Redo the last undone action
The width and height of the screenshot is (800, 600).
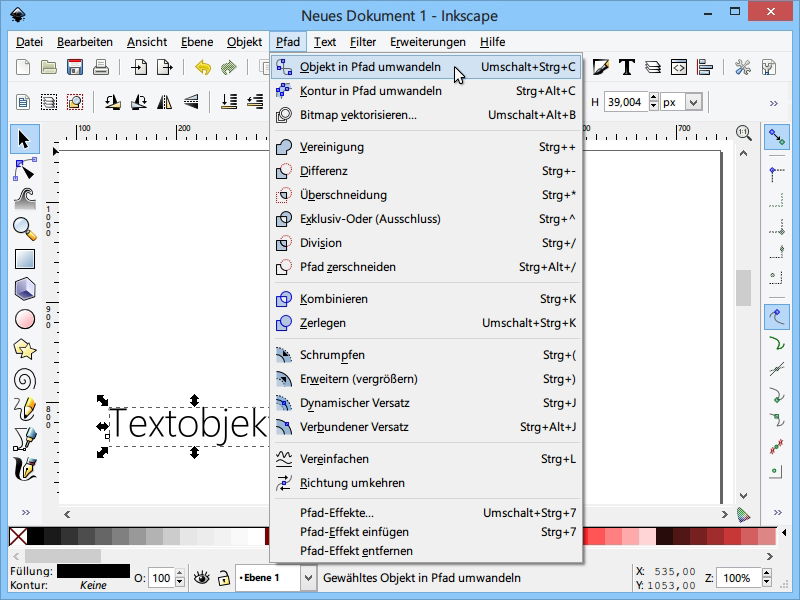pyautogui.click(x=229, y=67)
